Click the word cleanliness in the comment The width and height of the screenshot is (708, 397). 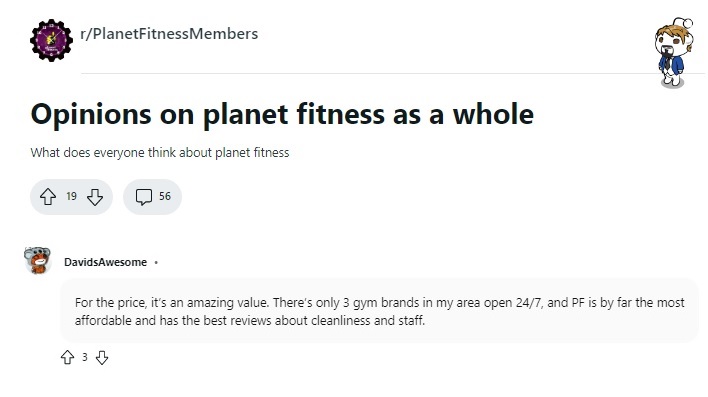341,321
